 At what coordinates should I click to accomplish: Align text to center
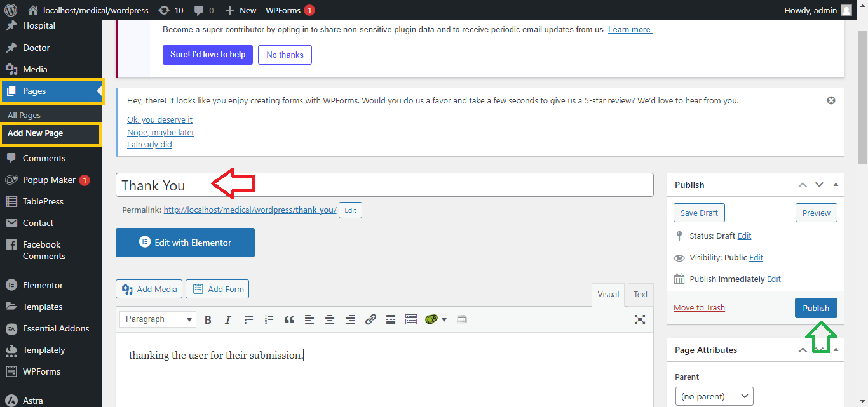click(330, 320)
